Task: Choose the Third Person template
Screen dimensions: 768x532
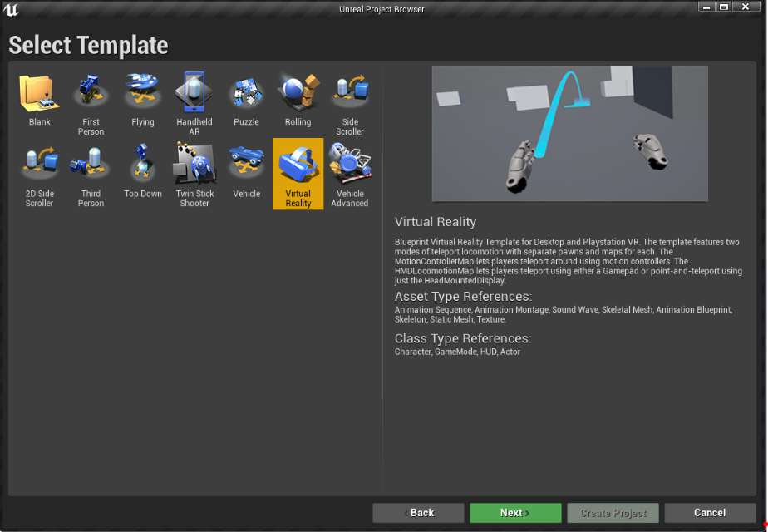Action: pyautogui.click(x=91, y=175)
